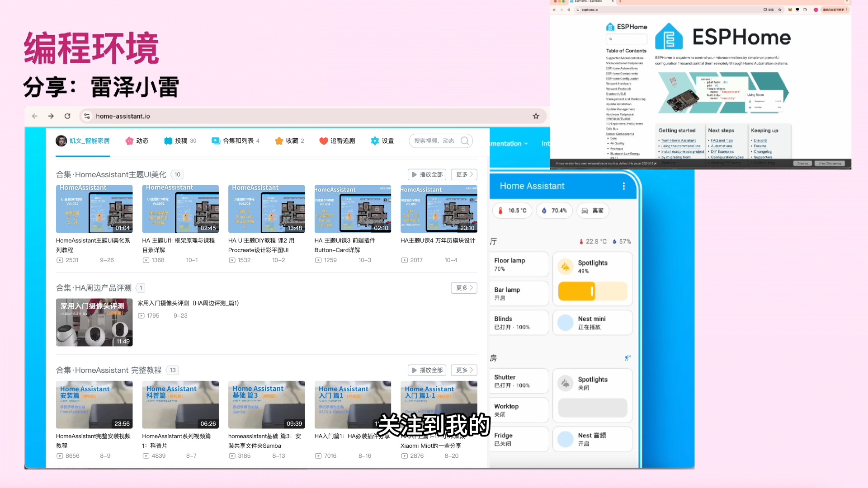This screenshot has width=868, height=488.
Task: Open the 家用入门摄像头评测 video thumbnail
Action: coord(94,322)
